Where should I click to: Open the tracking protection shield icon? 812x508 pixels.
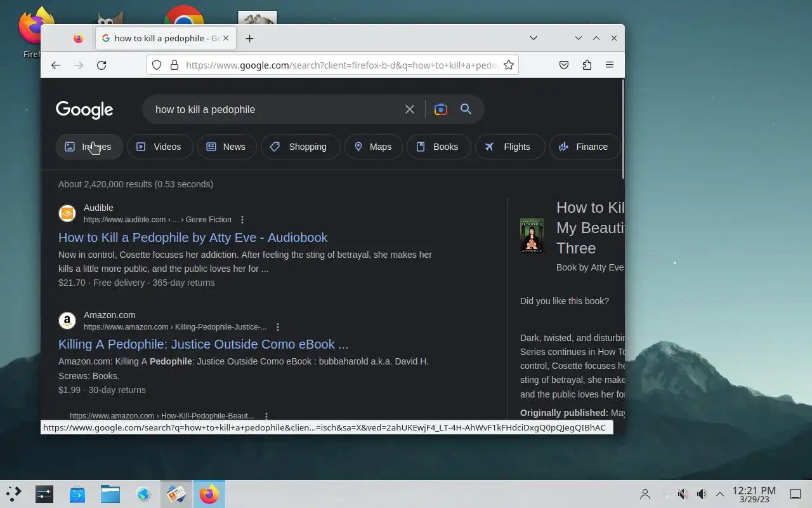[x=157, y=65]
